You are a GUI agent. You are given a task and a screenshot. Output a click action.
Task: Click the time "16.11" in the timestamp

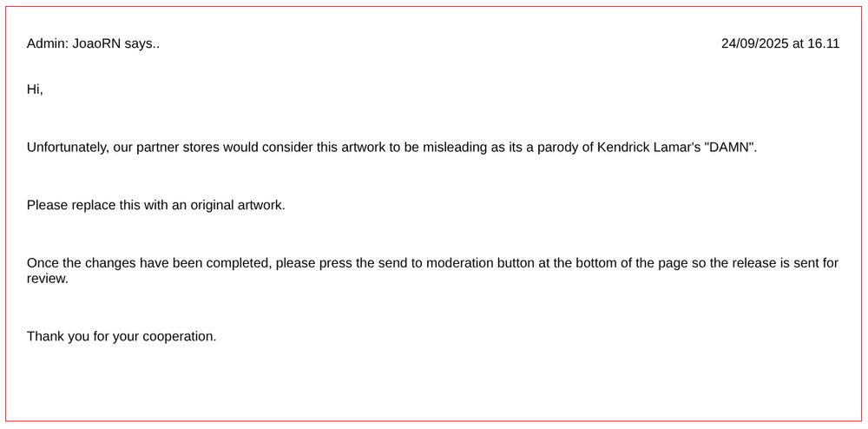tap(823, 43)
